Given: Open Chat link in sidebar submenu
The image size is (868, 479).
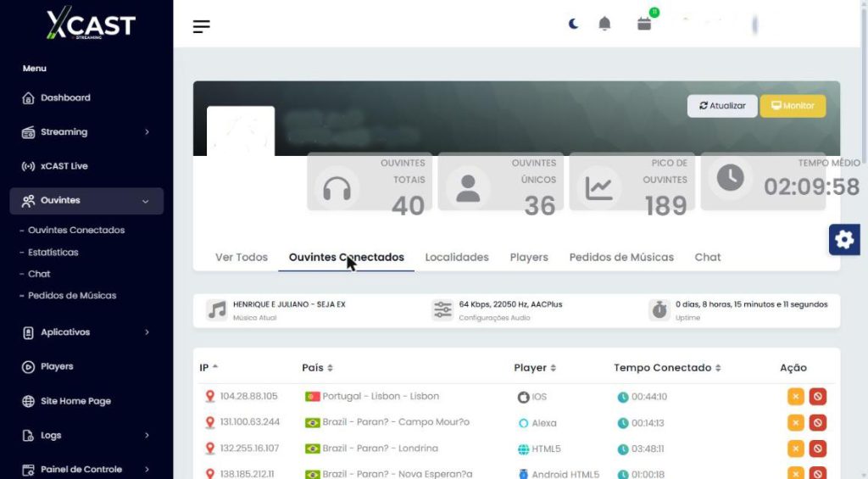Looking at the screenshot, I should tap(39, 274).
